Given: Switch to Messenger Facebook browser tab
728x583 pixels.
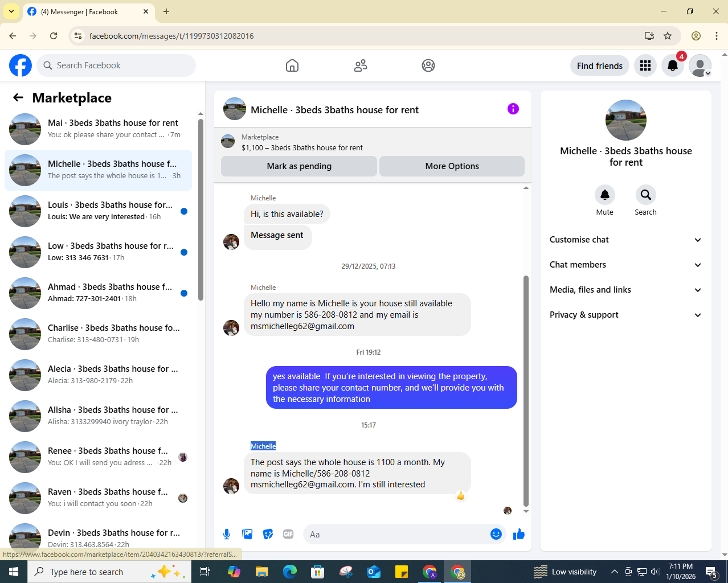Looking at the screenshot, I should pos(88,11).
